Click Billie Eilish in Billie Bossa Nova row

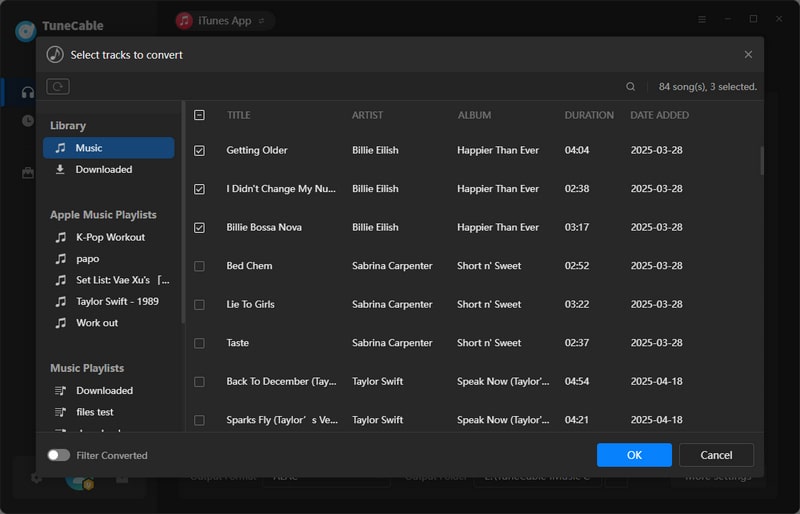coord(375,227)
